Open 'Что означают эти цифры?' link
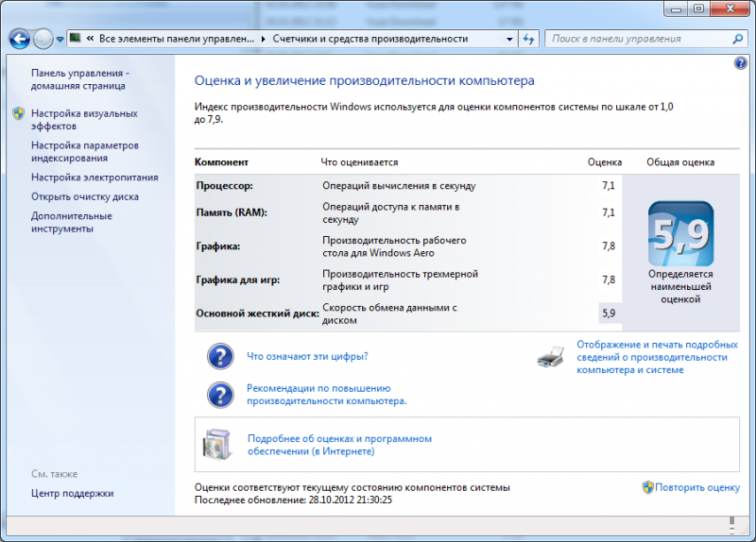756x542 pixels. (x=307, y=356)
